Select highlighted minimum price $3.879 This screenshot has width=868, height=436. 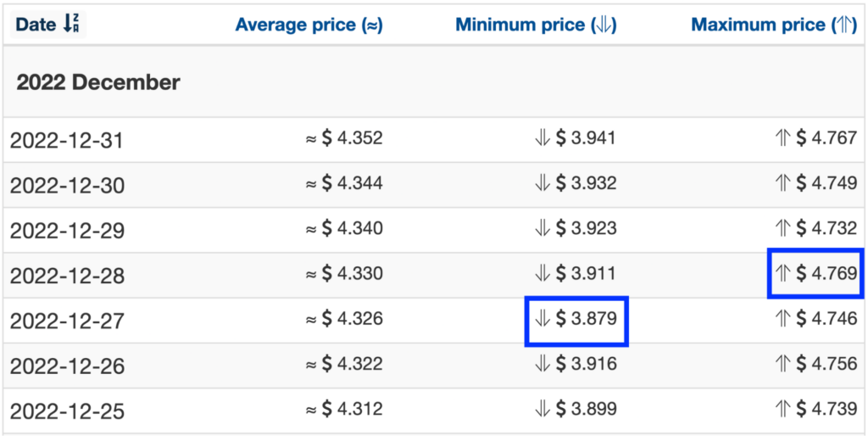pos(576,320)
